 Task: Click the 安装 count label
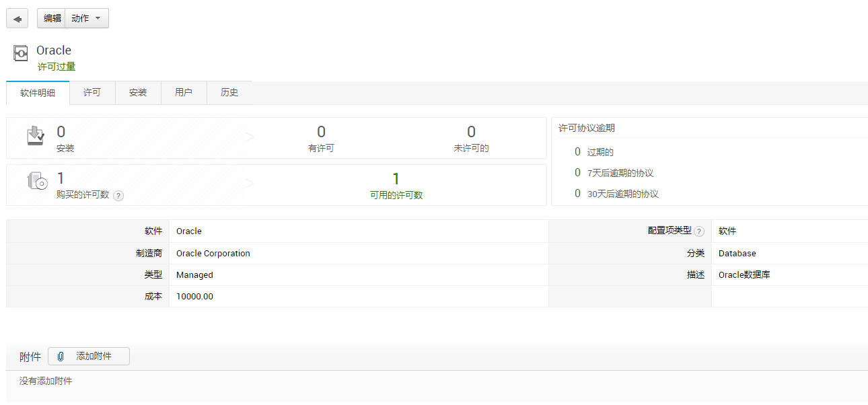[65, 148]
